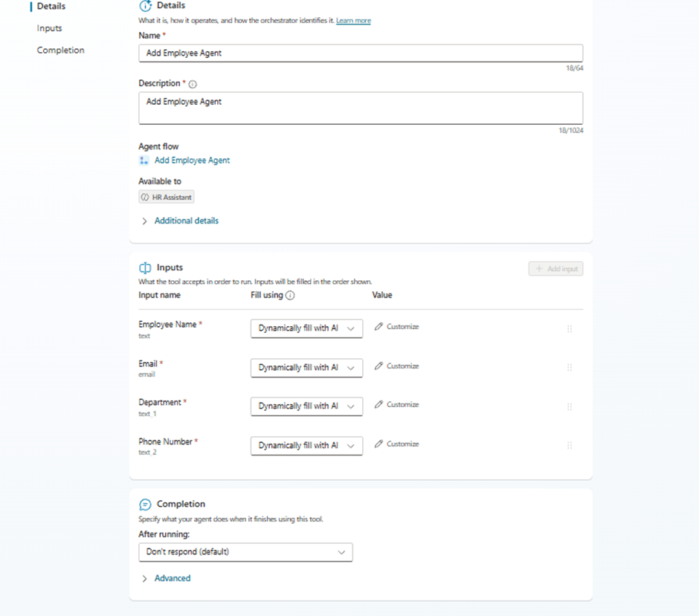This screenshot has height=616, width=699.
Task: Click the Description info icon
Action: click(x=193, y=85)
